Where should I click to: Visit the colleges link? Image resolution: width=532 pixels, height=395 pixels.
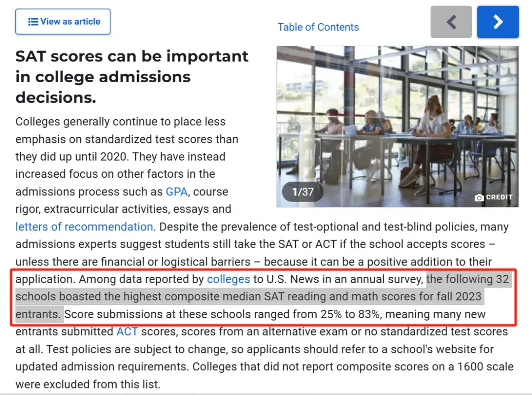point(229,279)
